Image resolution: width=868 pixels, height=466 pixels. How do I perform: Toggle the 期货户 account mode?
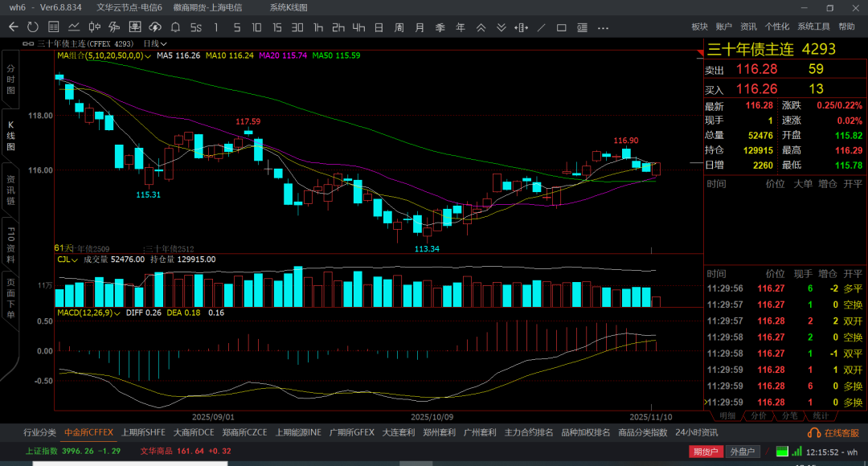(x=706, y=452)
